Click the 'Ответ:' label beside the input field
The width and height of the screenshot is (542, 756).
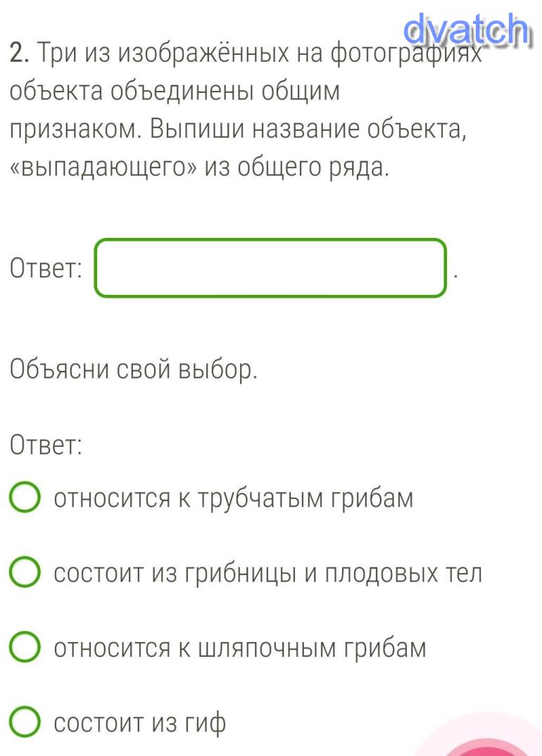pyautogui.click(x=46, y=269)
